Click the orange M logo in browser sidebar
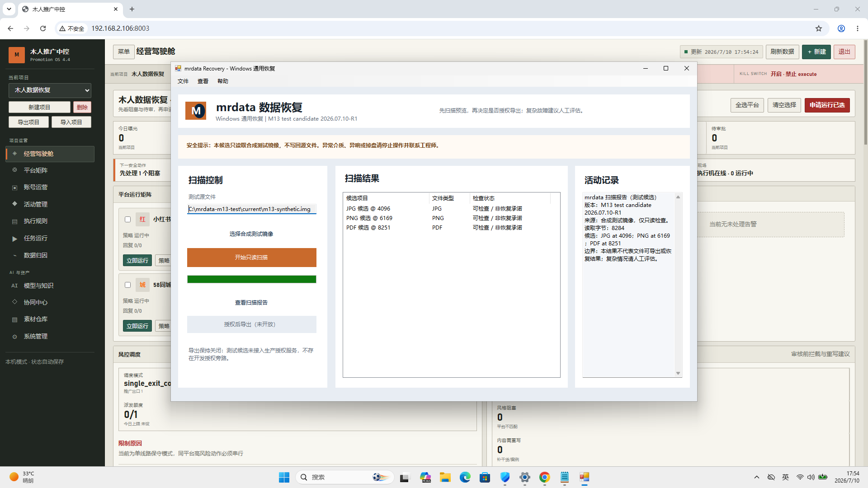The image size is (868, 488). [x=17, y=55]
